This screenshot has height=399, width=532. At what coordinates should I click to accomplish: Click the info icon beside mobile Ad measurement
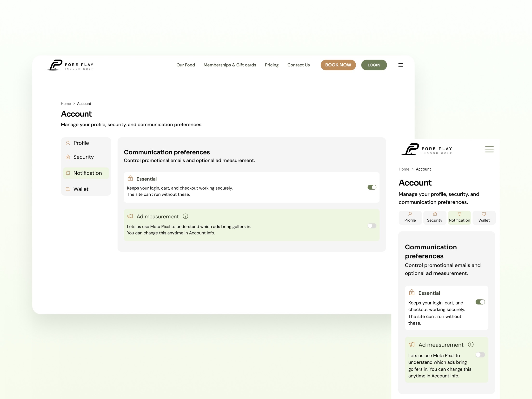pyautogui.click(x=471, y=345)
